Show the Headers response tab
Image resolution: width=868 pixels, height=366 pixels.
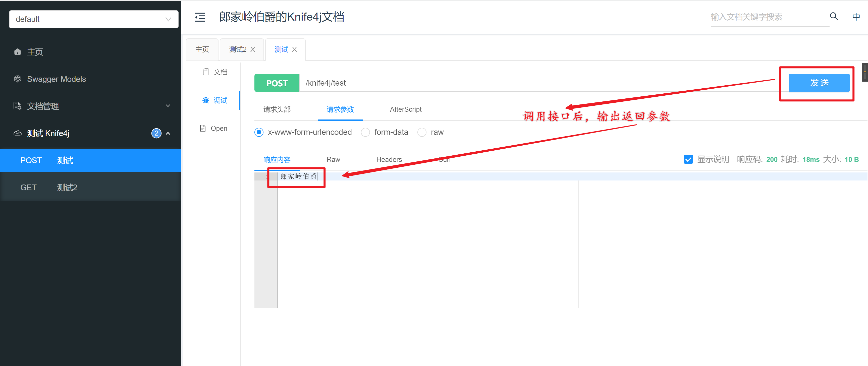pyautogui.click(x=389, y=159)
